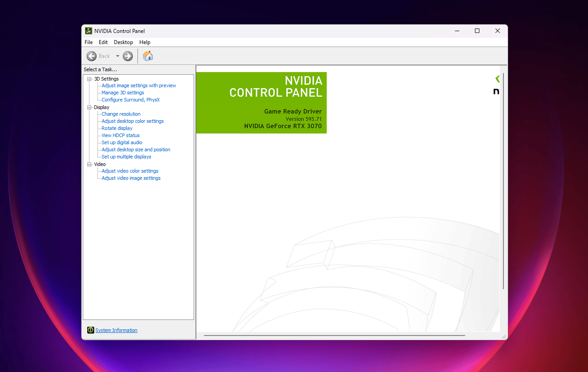Open Adjust video color settings
The height and width of the screenshot is (372, 588).
point(130,171)
